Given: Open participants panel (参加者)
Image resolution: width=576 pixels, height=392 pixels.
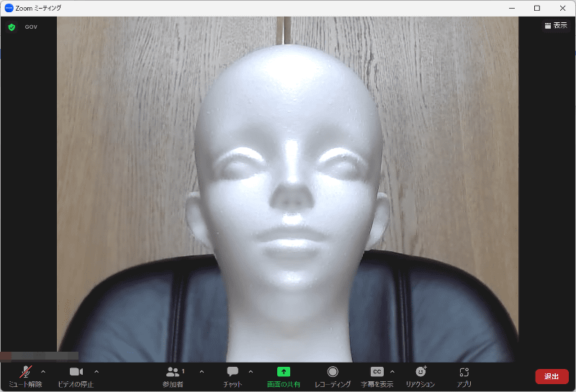Looking at the screenshot, I should [173, 377].
